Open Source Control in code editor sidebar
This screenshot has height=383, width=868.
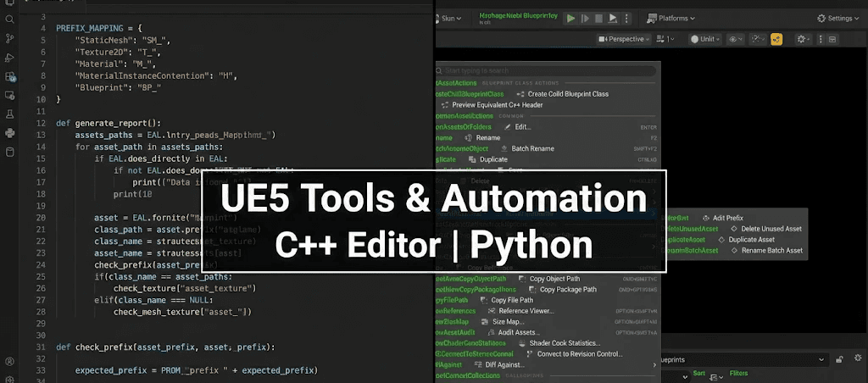9,38
